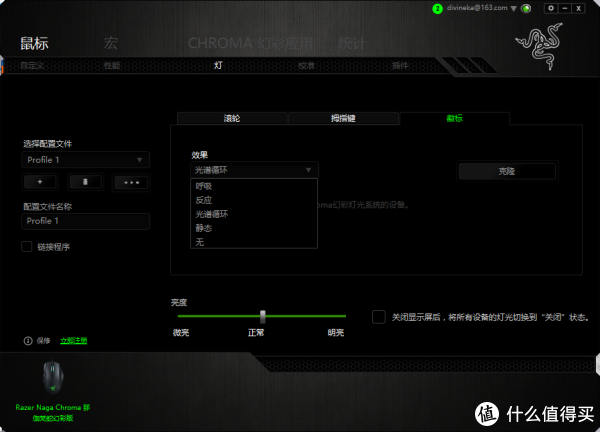600x432 pixels.
Task: Switch to the 拇指键 tab
Action: (343, 118)
